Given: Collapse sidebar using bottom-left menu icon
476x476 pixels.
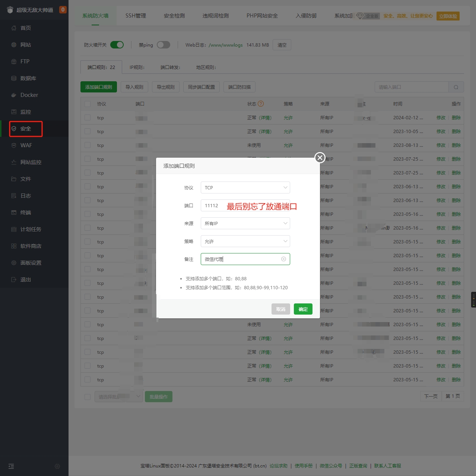Looking at the screenshot, I should [x=11, y=466].
